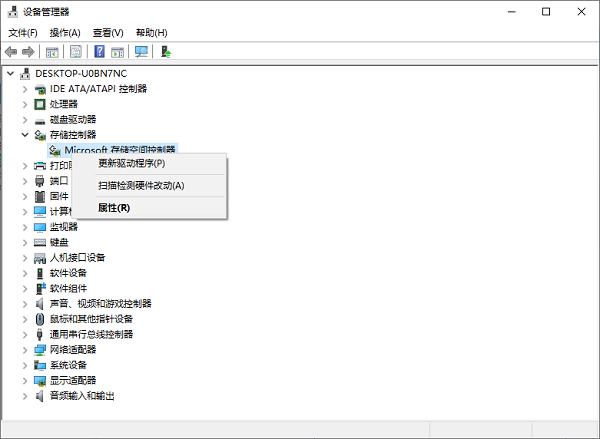Collapse the DESKTOP-U0BN7NC root node
Screen dimensions: 600x439
[11, 73]
